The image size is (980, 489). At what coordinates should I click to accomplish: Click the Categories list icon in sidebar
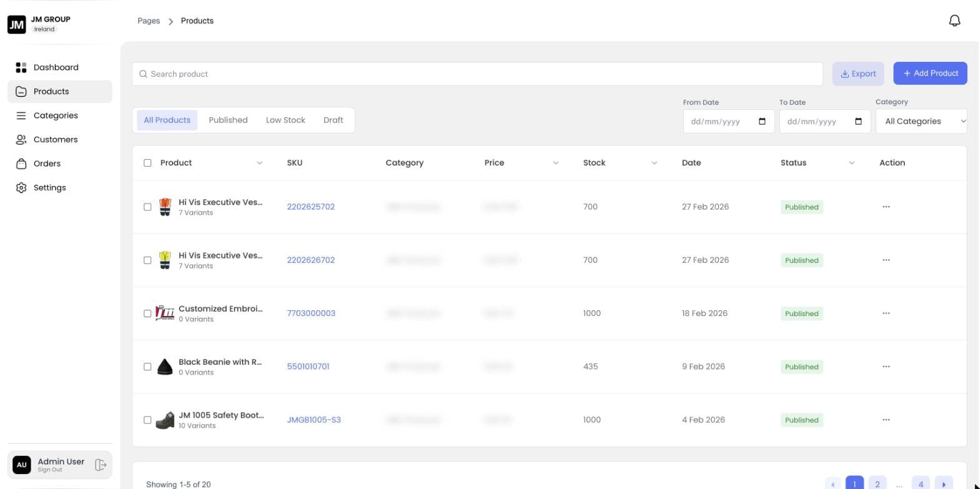[21, 116]
